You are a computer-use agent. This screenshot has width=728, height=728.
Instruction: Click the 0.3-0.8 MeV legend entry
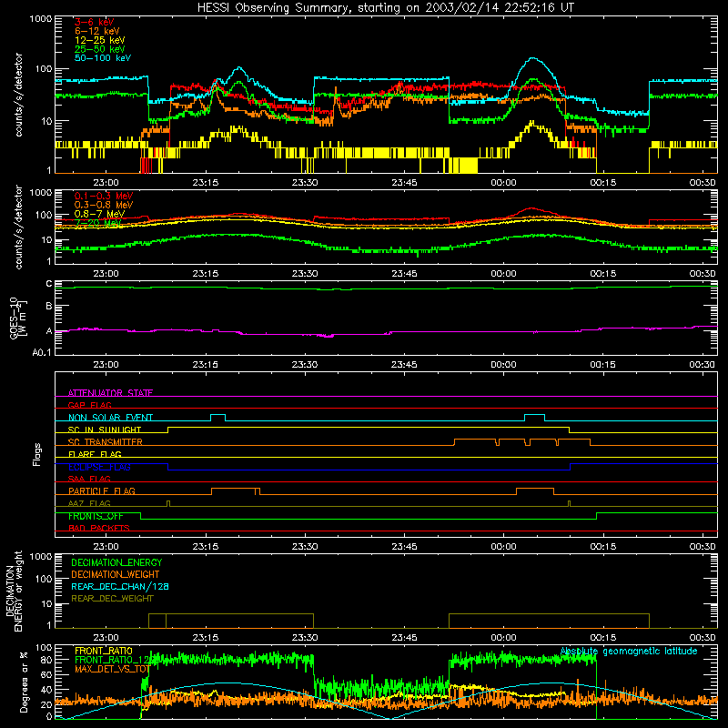coord(104,205)
